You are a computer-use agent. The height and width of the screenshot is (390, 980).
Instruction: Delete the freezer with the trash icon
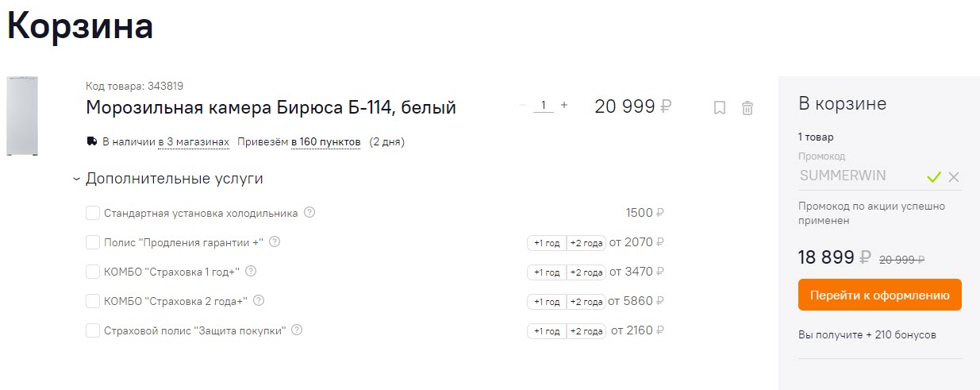click(x=747, y=108)
